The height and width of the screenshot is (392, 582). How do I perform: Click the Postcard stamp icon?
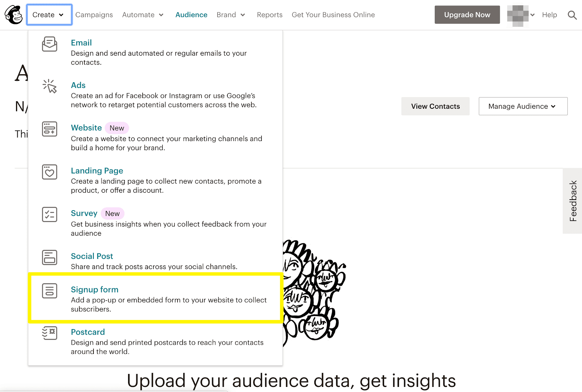[x=49, y=333]
